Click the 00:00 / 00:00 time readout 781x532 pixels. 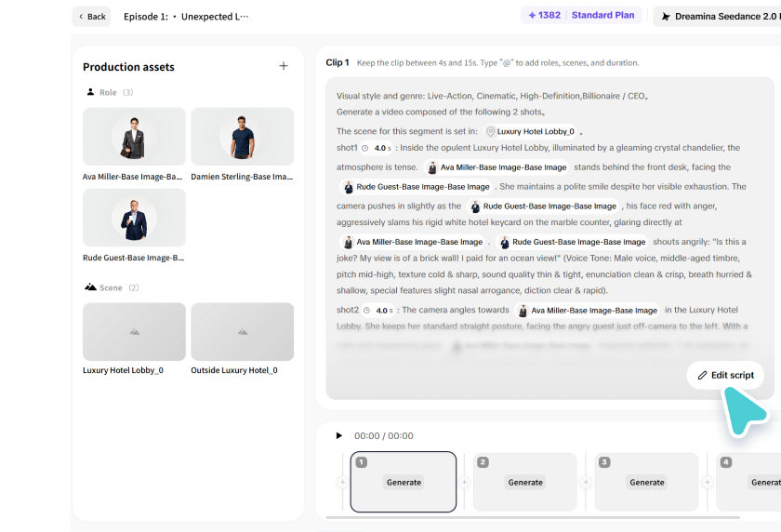(x=383, y=436)
